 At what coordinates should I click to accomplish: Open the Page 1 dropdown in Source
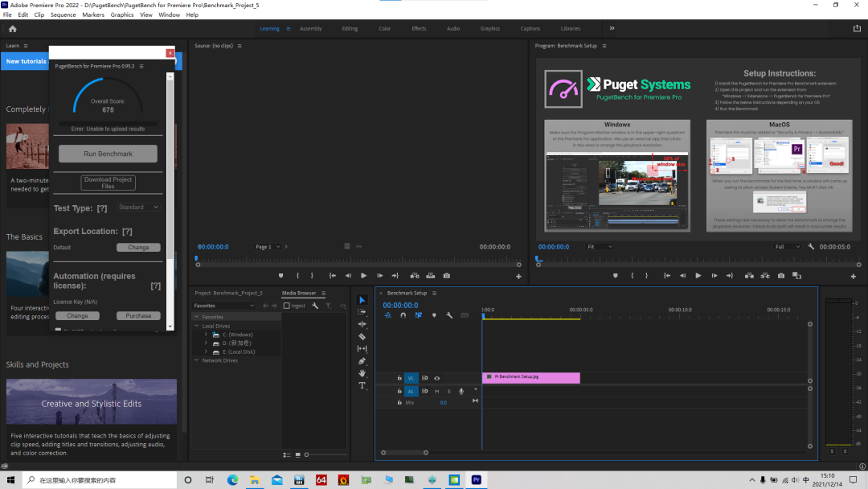268,247
